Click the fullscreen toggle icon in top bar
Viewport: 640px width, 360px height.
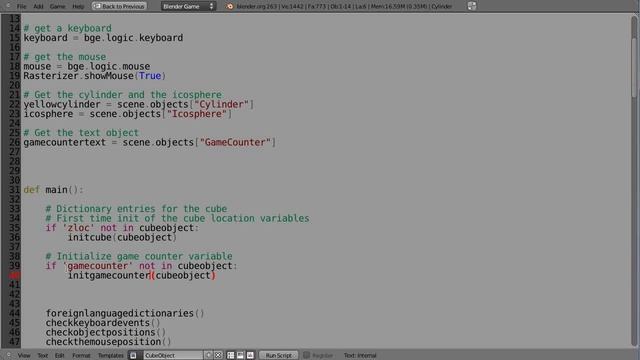472,6
